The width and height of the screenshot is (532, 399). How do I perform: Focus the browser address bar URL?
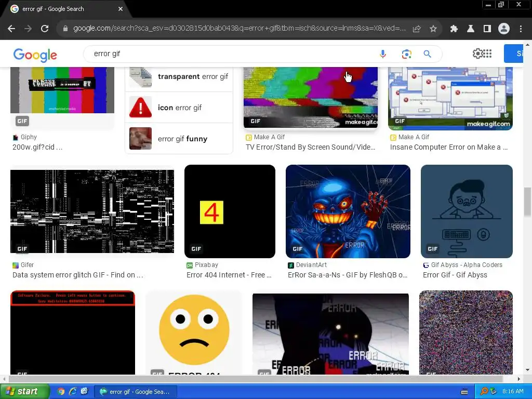coord(239,29)
